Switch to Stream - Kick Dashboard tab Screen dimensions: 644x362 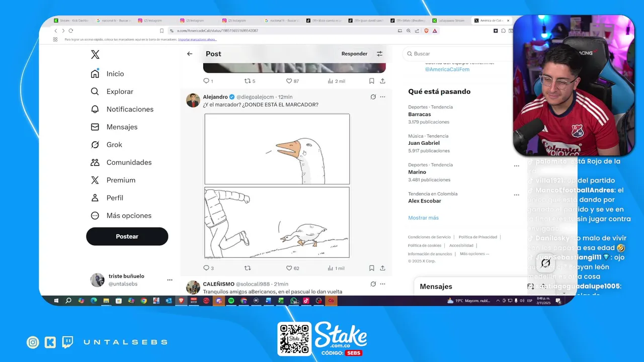[71, 21]
